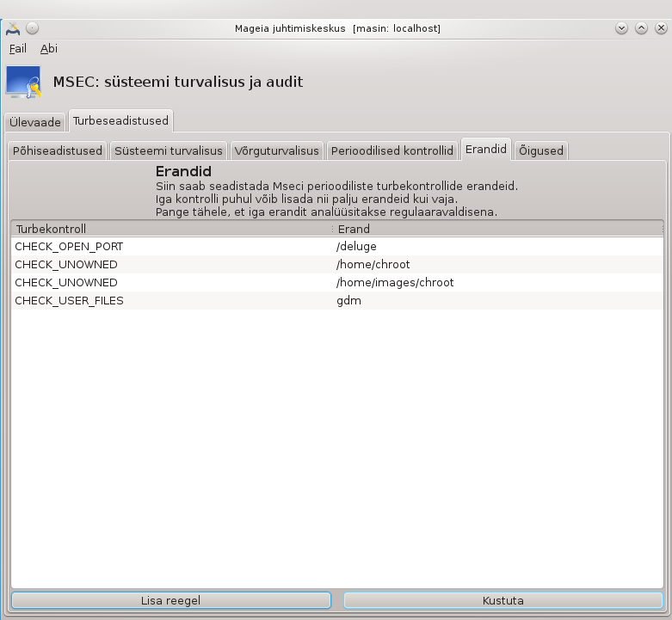Image resolution: width=672 pixels, height=620 pixels.
Task: Open the Fail menu
Action: [18, 49]
